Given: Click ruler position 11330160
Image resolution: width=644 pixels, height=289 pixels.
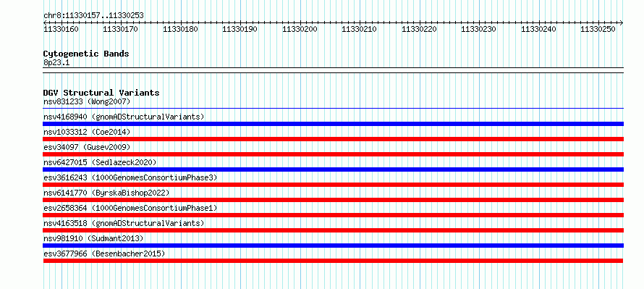Looking at the screenshot, I should point(62,29).
